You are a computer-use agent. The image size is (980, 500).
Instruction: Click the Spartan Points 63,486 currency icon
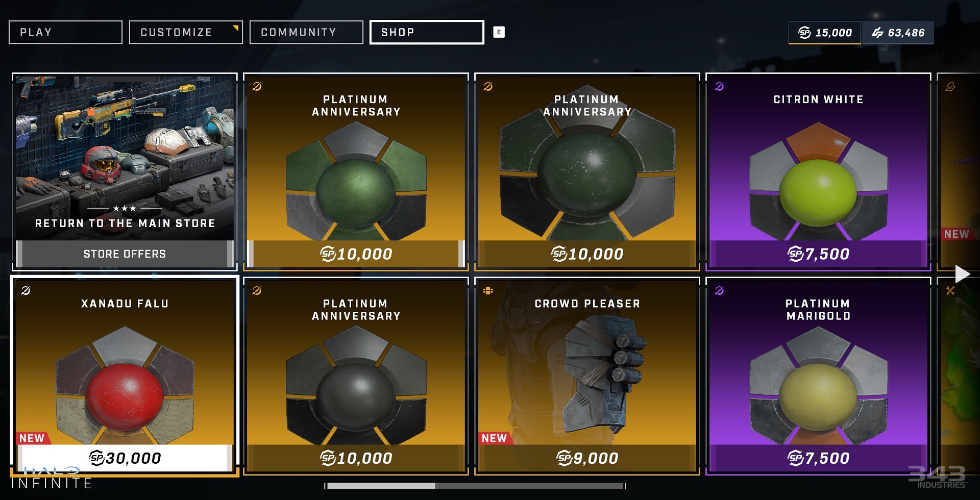click(877, 33)
